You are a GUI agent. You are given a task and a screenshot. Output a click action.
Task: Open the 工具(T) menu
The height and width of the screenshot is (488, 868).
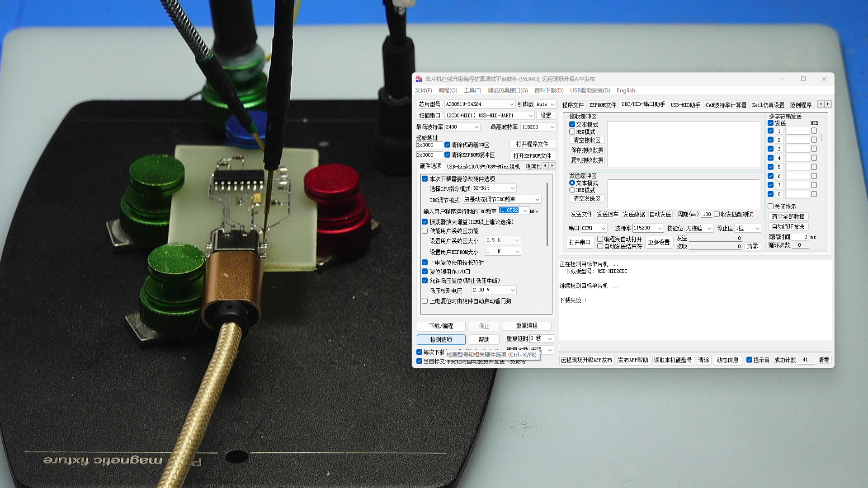[x=472, y=90]
